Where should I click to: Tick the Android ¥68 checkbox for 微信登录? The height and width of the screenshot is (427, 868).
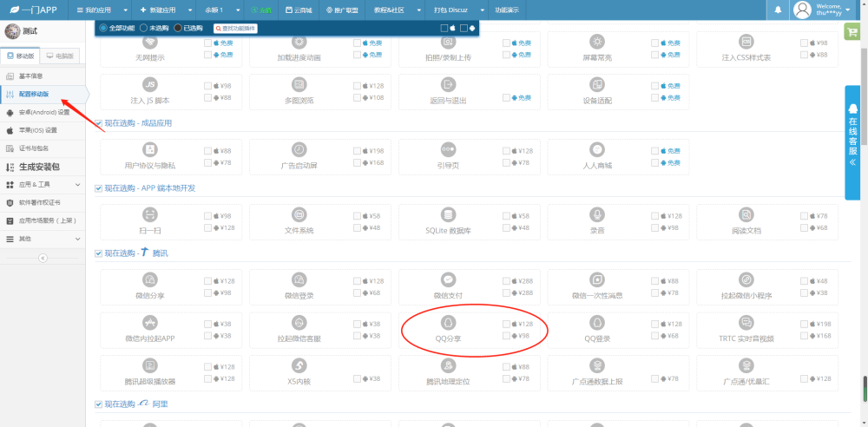(x=357, y=292)
